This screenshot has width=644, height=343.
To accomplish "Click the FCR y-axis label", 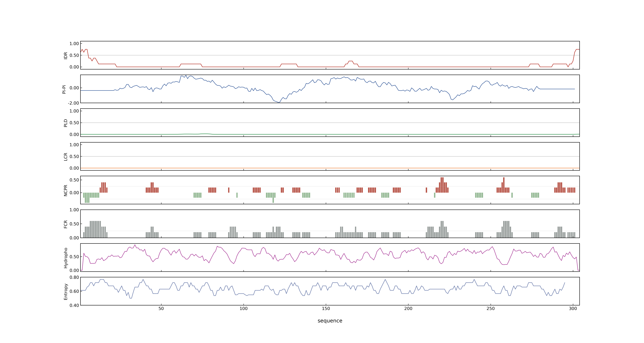I will point(66,224).
